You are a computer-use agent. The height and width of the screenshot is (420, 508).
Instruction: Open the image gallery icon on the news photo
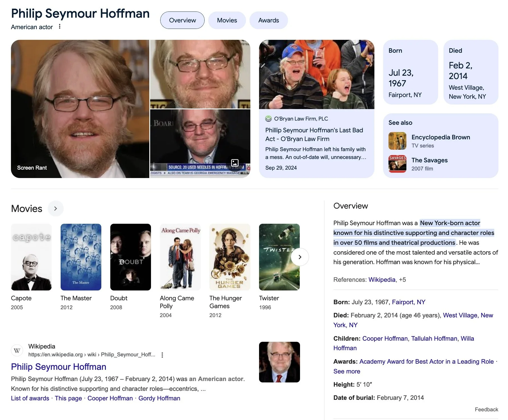(x=235, y=163)
